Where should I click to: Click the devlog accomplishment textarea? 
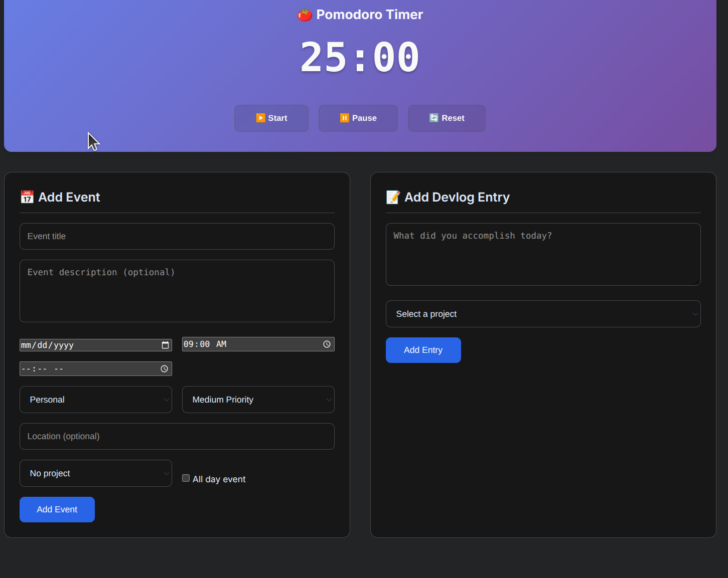click(x=543, y=254)
